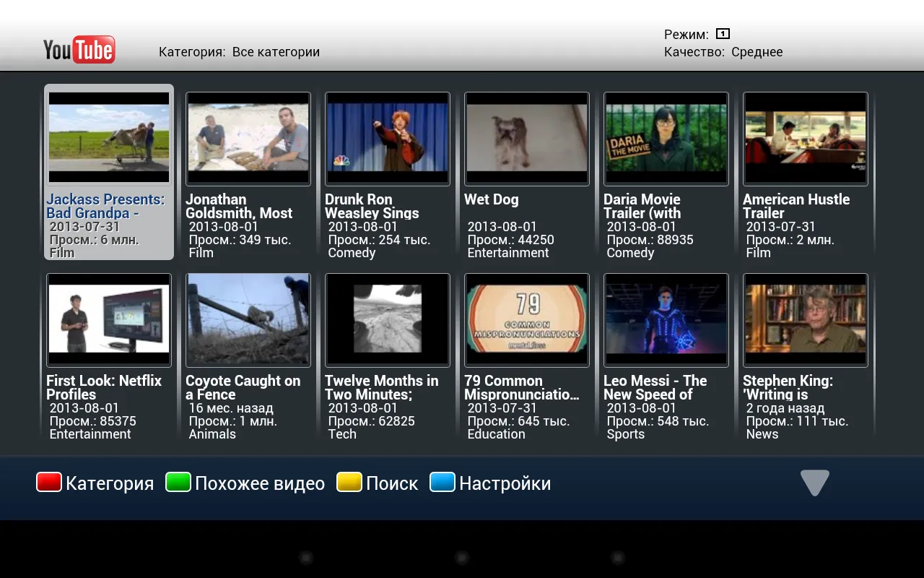Click the "2 года назад" date text
Screen dimensions: 924x578
785,408
